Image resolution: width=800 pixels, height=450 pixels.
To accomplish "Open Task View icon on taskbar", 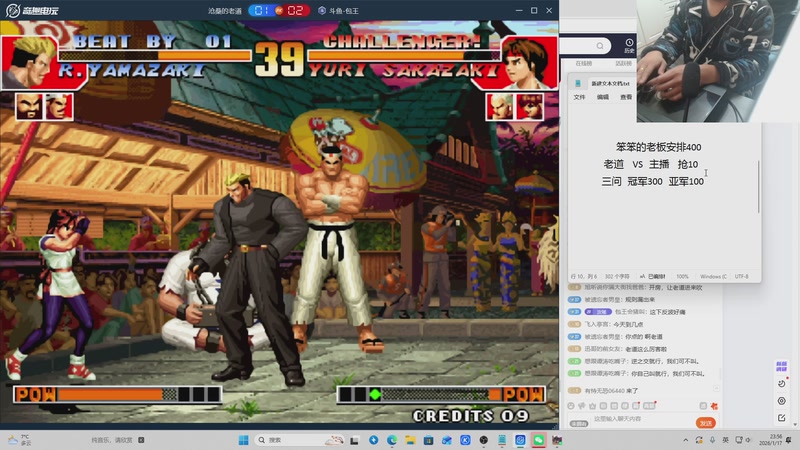I will pyautogui.click(x=355, y=440).
